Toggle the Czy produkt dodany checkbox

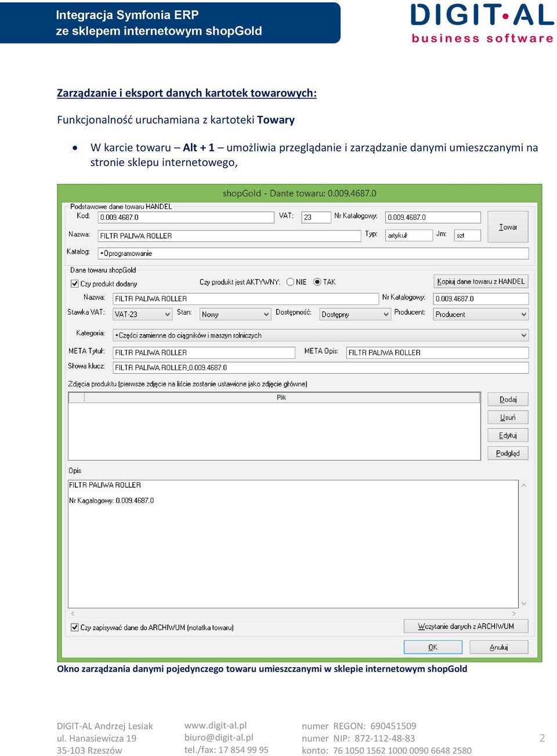74,284
